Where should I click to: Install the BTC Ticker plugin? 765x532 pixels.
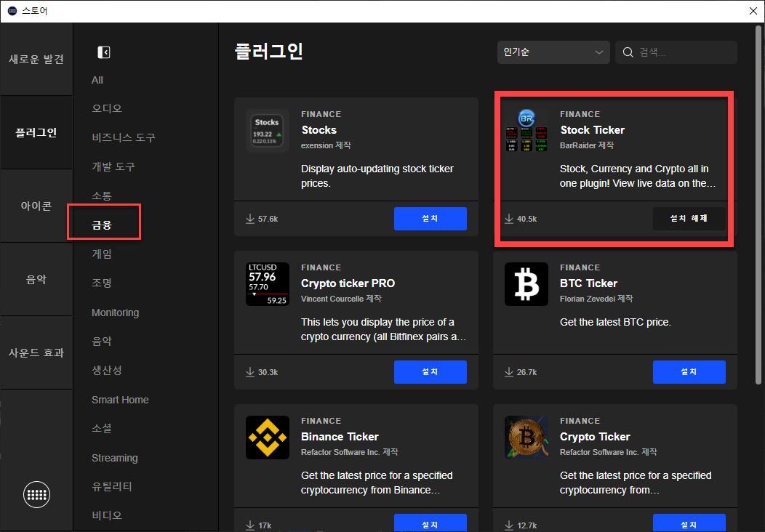tap(689, 372)
